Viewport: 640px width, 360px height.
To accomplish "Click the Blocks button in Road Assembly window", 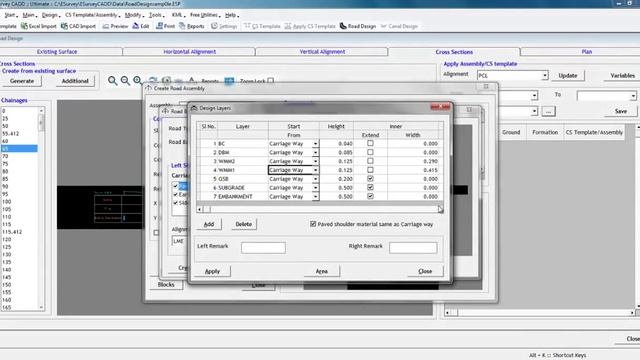I will (166, 284).
